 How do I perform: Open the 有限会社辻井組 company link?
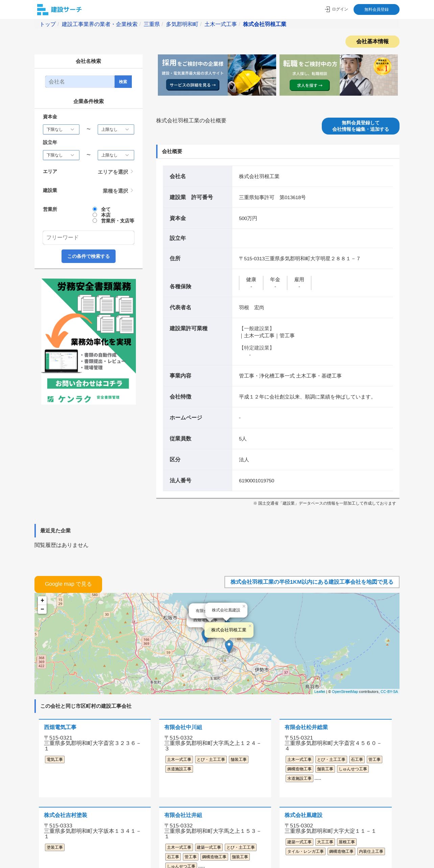point(183,815)
